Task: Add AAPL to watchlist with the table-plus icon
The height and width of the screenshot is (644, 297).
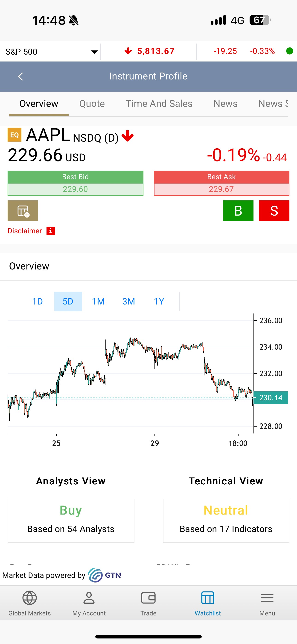Action: pyautogui.click(x=23, y=211)
